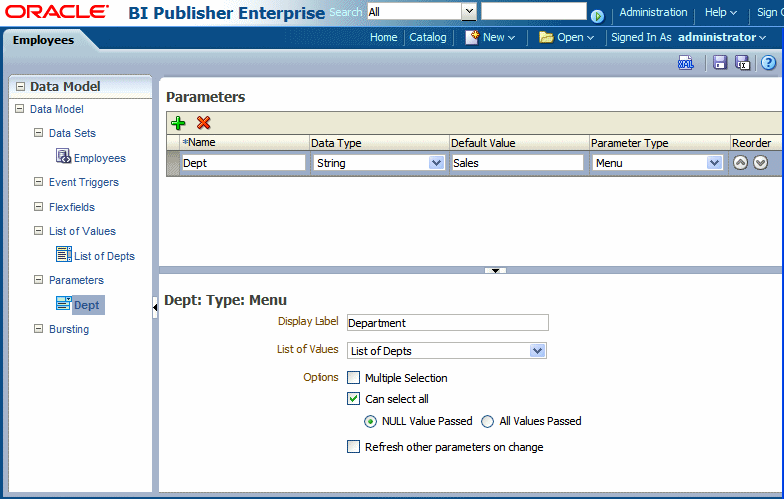Click the List of Depts icon
This screenshot has width=784, height=499.
64,254
